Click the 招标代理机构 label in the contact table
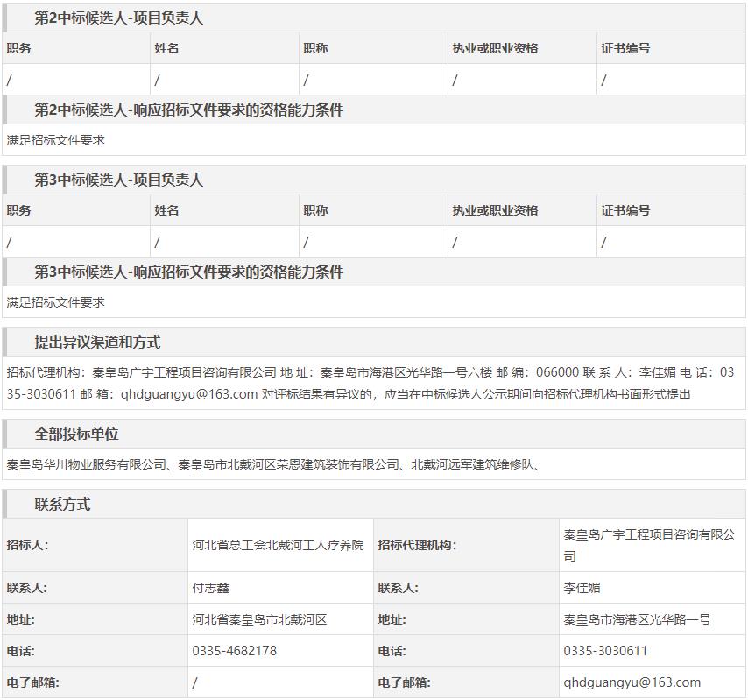The width and height of the screenshot is (748, 700). pos(418,545)
